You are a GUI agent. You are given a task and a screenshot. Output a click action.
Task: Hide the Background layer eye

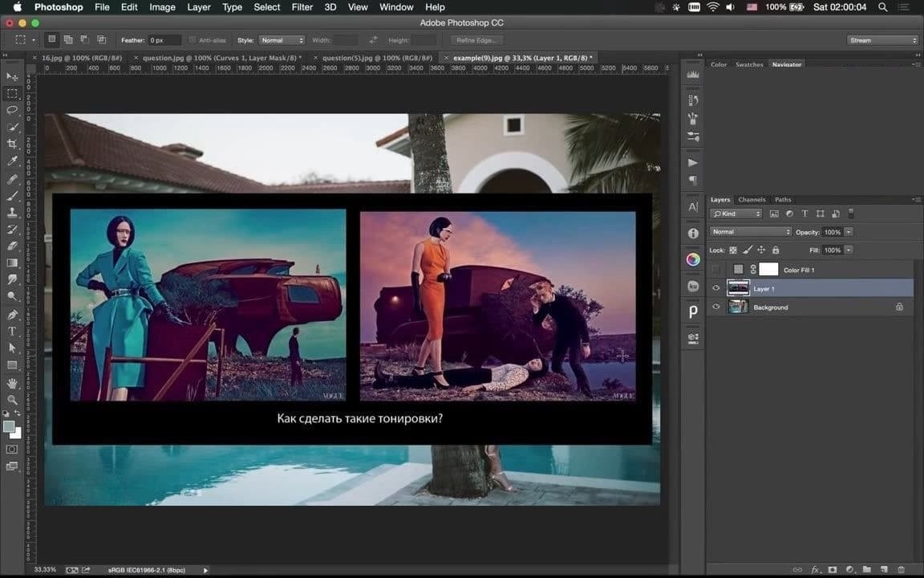716,307
